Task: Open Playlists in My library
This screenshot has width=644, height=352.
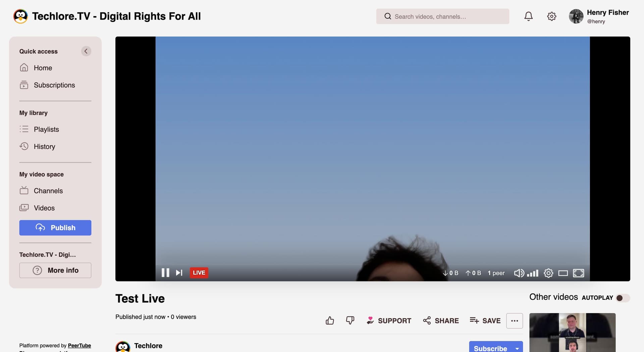Action: 39,129
